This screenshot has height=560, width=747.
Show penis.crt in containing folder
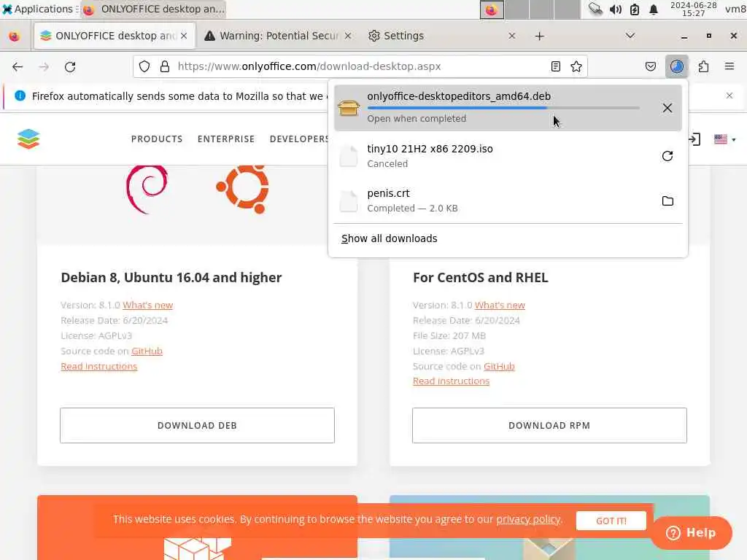667,201
